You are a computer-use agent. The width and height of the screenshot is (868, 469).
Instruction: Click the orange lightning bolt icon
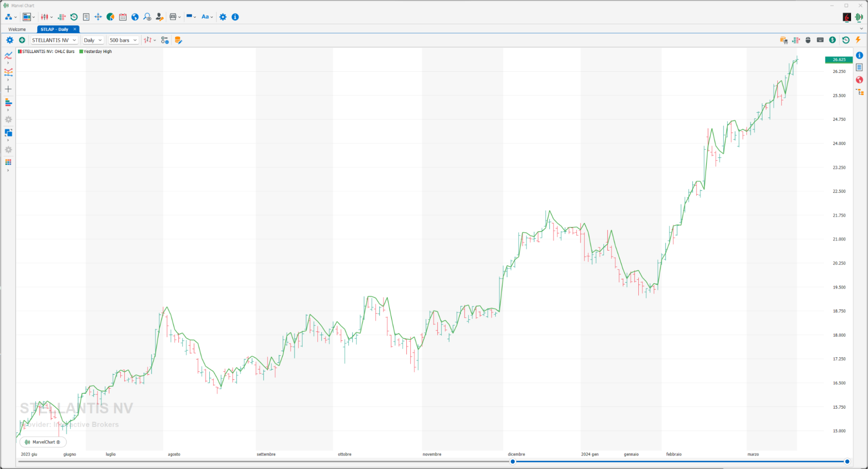[x=858, y=40]
